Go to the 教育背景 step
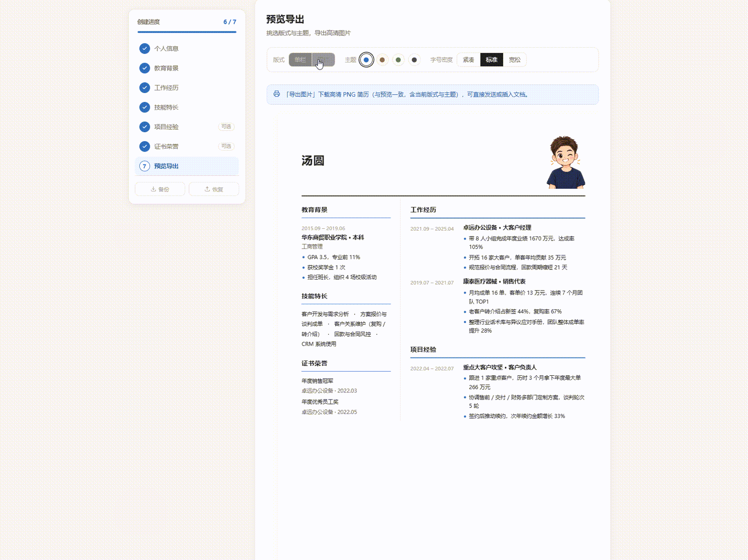Screen dimensions: 748x560 point(187,68)
